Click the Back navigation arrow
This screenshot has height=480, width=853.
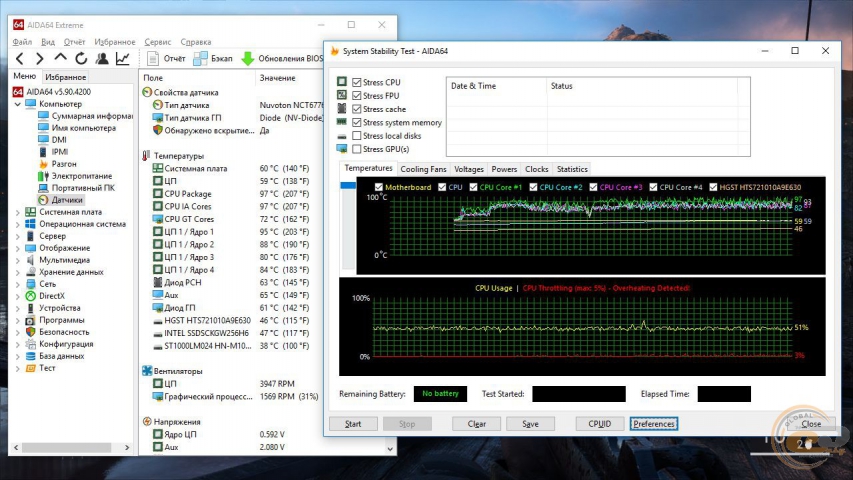point(20,59)
